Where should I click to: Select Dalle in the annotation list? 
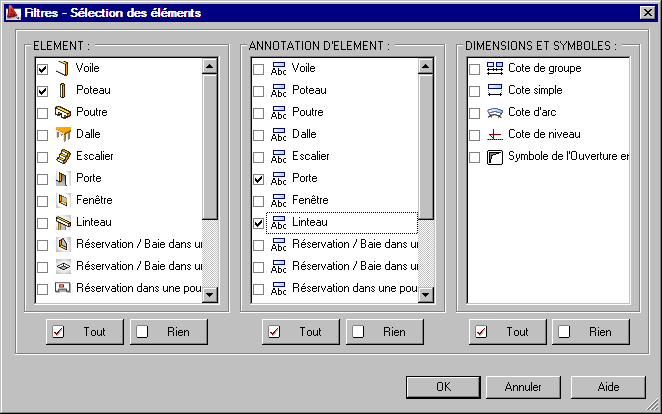point(304,134)
